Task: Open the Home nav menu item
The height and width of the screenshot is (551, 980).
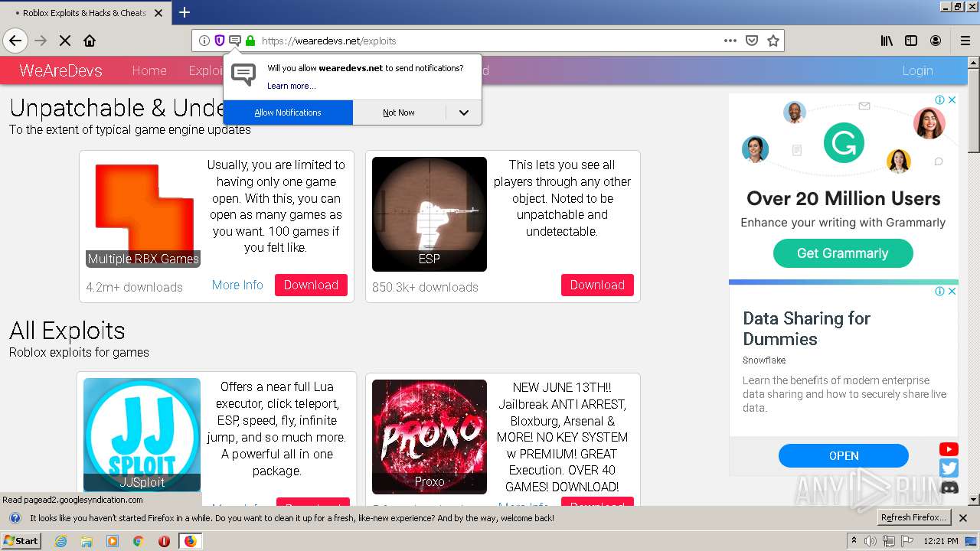Action: click(149, 70)
